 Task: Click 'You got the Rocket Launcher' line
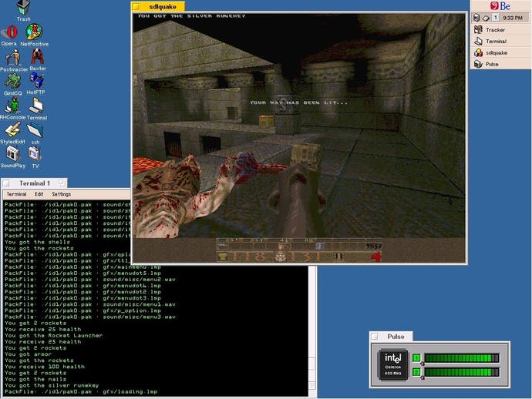[53, 336]
